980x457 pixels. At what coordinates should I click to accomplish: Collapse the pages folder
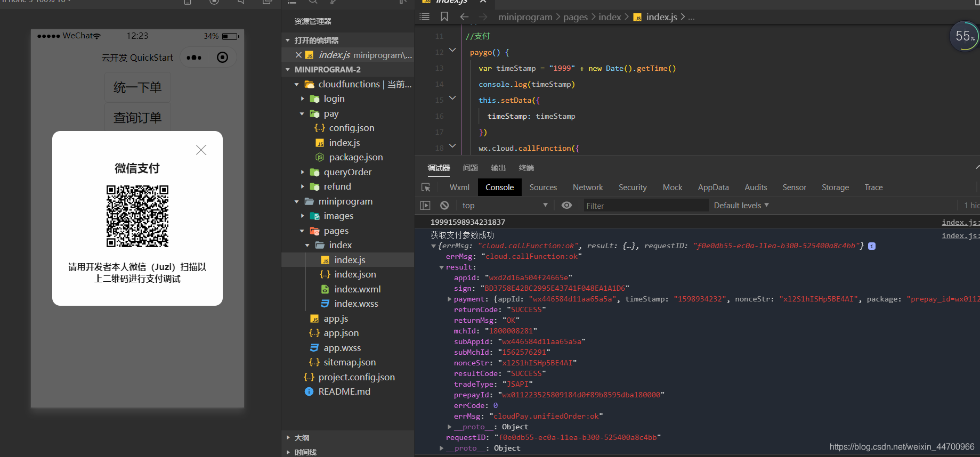(302, 231)
